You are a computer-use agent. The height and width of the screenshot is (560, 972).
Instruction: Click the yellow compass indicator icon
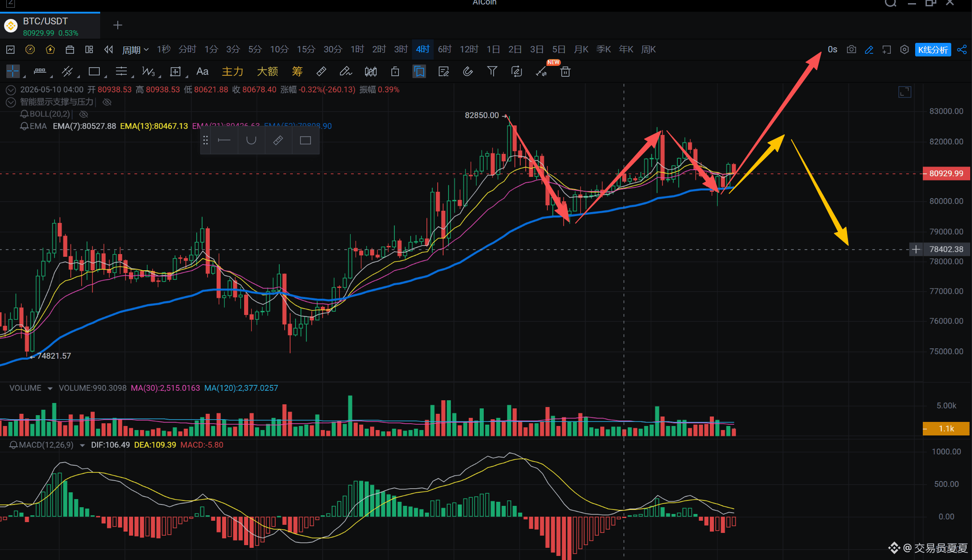coord(30,50)
